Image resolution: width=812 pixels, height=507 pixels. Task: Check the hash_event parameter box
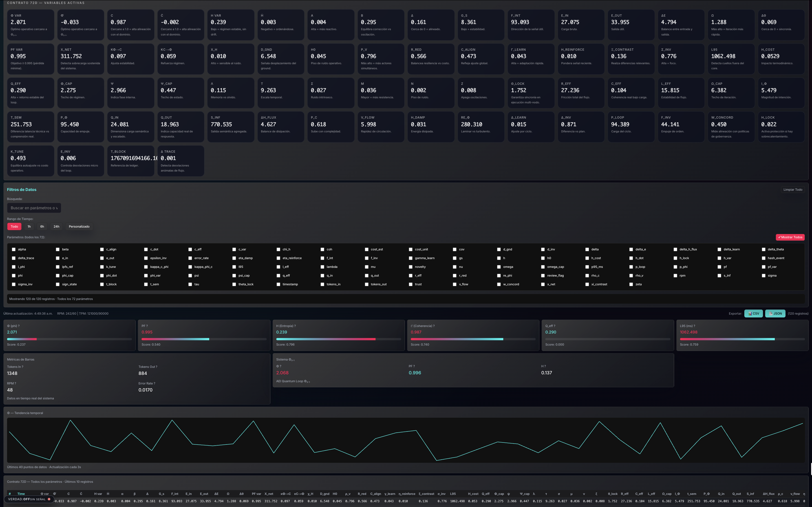[763, 258]
